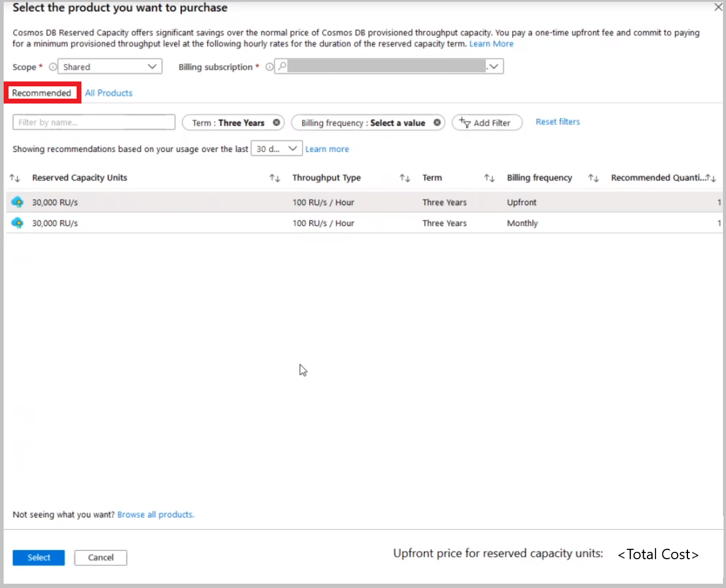Open the usage period 30 days dropdown
The width and height of the screenshot is (726, 588).
click(276, 149)
